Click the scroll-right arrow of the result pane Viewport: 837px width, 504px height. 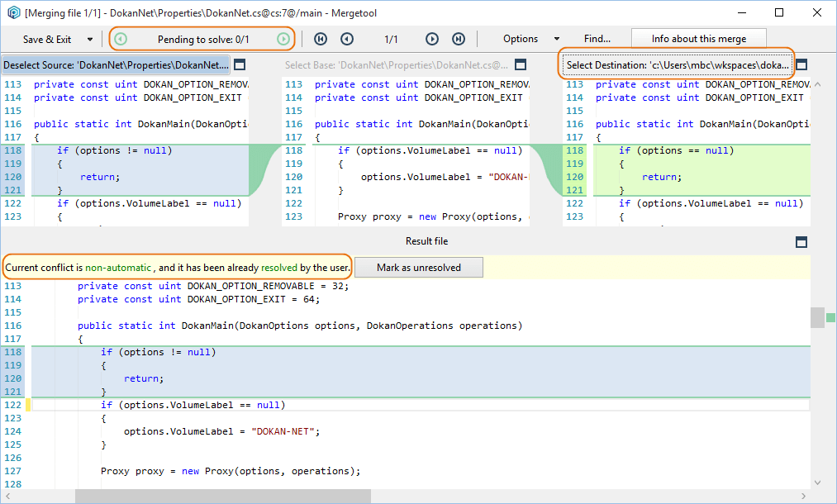(x=803, y=497)
